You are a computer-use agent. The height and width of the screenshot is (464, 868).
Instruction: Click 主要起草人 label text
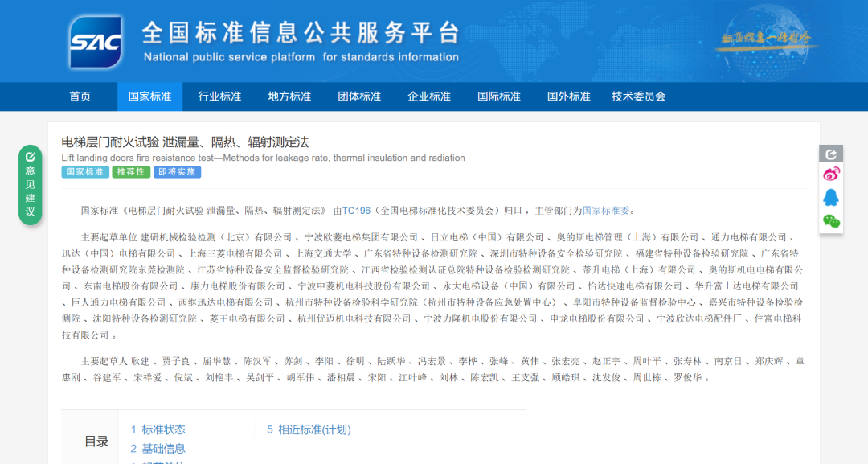point(104,362)
